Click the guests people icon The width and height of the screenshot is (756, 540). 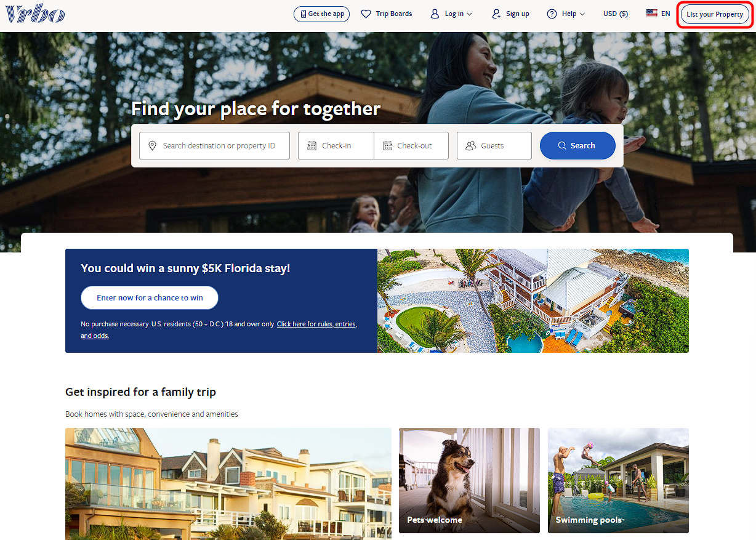pos(471,146)
